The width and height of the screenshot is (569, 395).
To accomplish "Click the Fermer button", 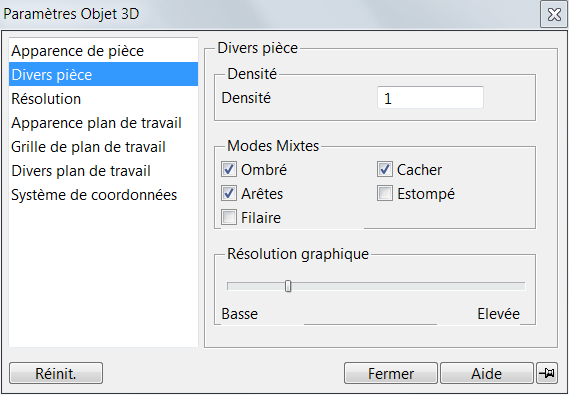I will (x=391, y=373).
